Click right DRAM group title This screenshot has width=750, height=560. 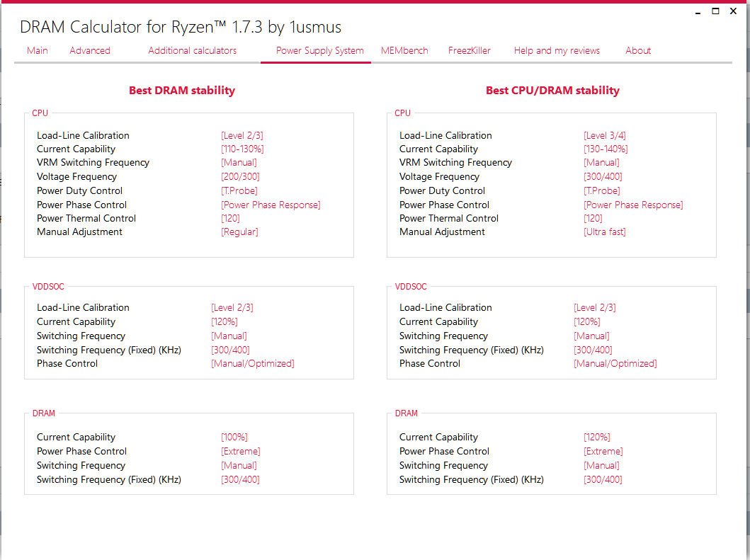[x=406, y=413]
